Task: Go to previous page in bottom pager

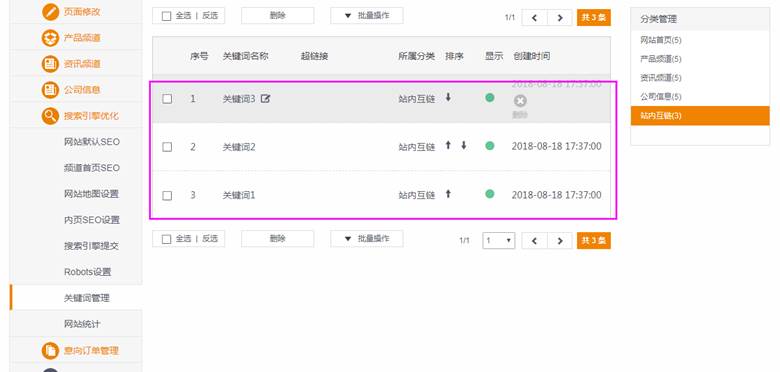Action: [534, 241]
